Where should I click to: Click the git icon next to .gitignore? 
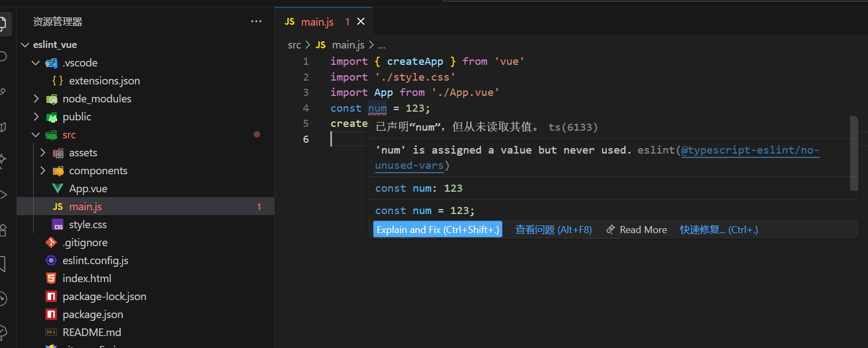coord(51,242)
